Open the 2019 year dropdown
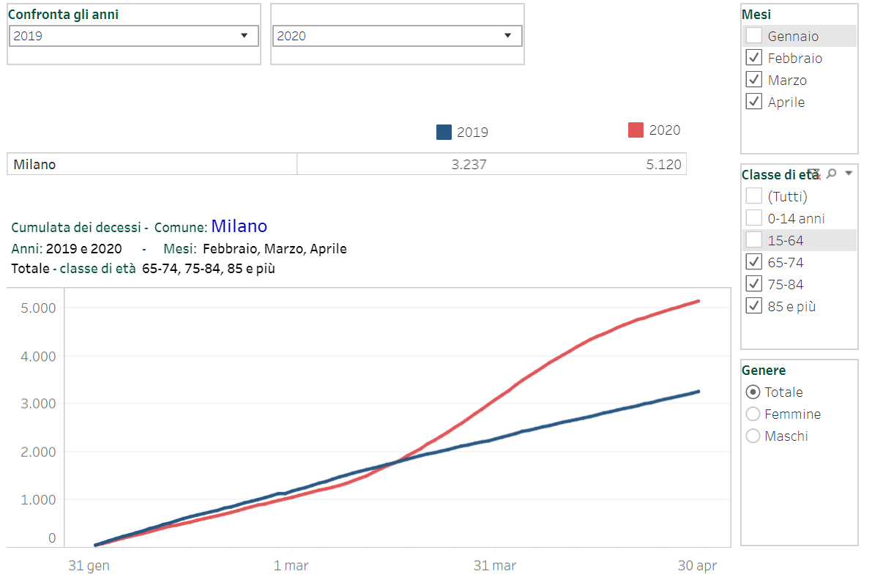Screen dimensions: 872x588 point(133,36)
